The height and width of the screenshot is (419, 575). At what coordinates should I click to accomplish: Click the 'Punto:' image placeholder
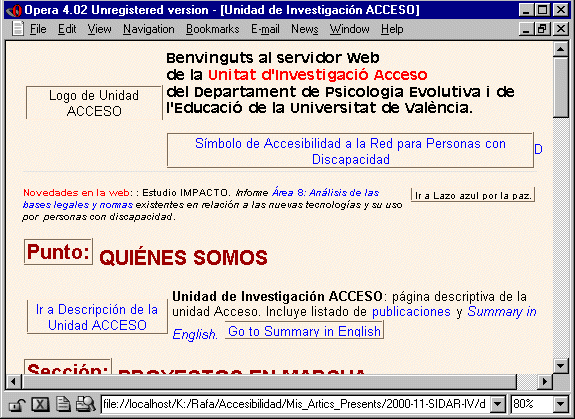[58, 251]
